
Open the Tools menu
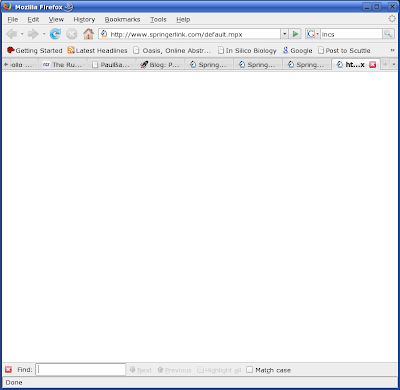[158, 20]
